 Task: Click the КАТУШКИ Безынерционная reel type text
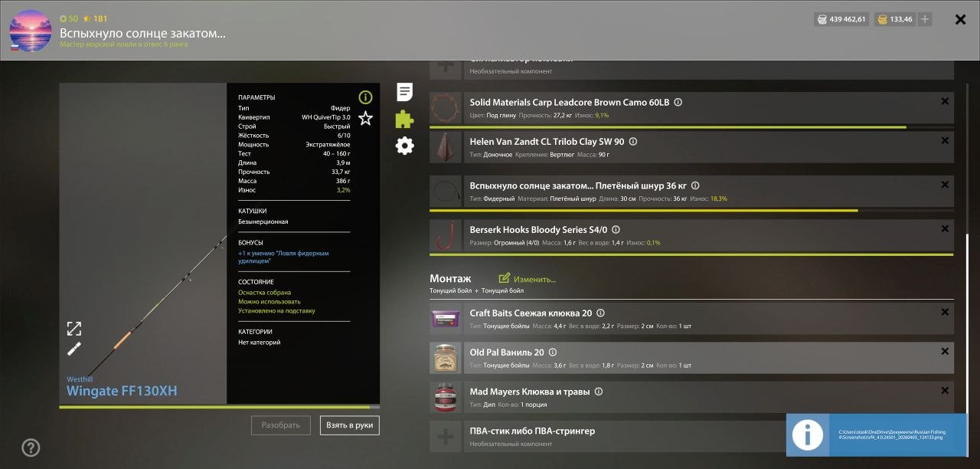tap(263, 221)
